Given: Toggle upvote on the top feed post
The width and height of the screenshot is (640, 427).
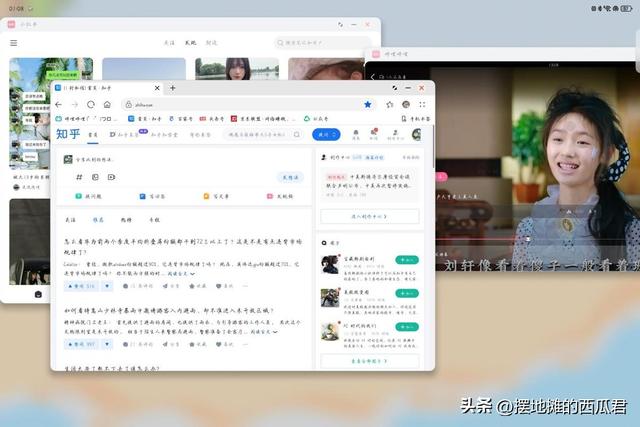Looking at the screenshot, I should 82,286.
